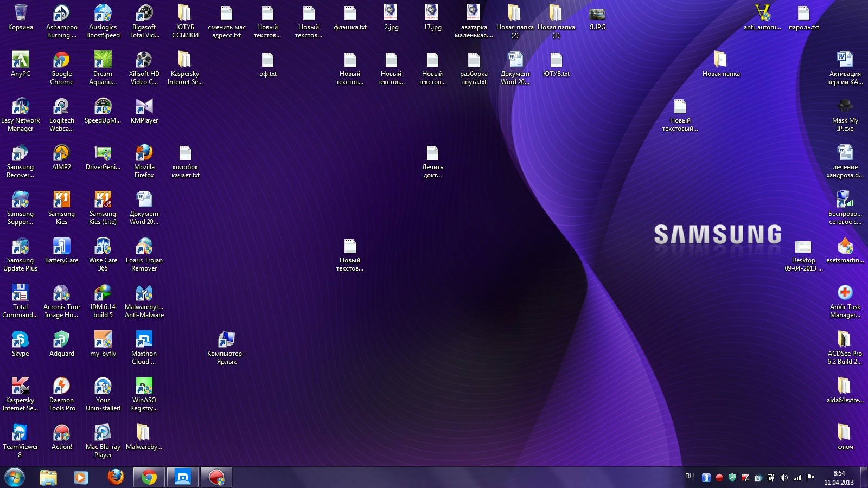
Task: Open Mask My IP.exe file
Action: [x=845, y=114]
